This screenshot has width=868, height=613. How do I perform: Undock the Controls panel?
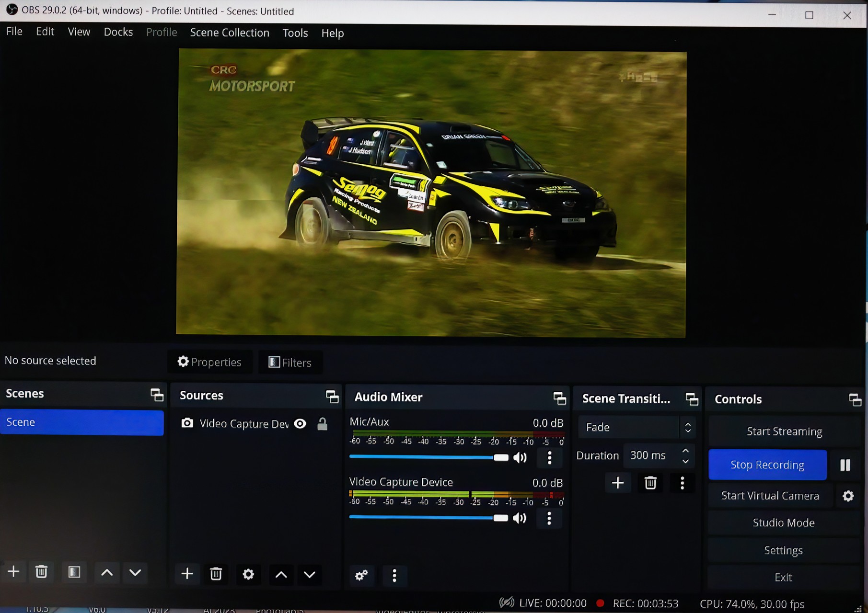tap(856, 400)
